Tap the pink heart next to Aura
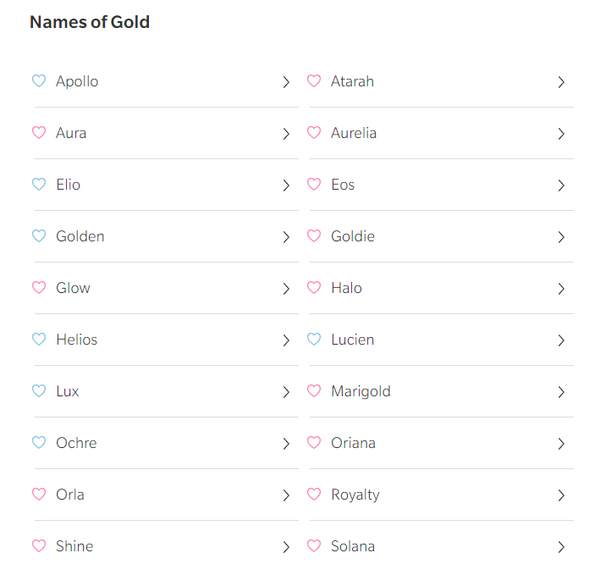This screenshot has height=564, width=600. click(39, 133)
